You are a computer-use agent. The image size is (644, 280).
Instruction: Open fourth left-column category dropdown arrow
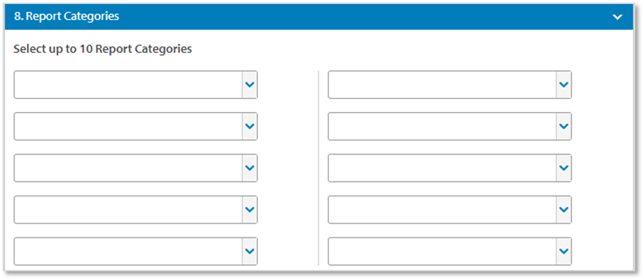250,210
